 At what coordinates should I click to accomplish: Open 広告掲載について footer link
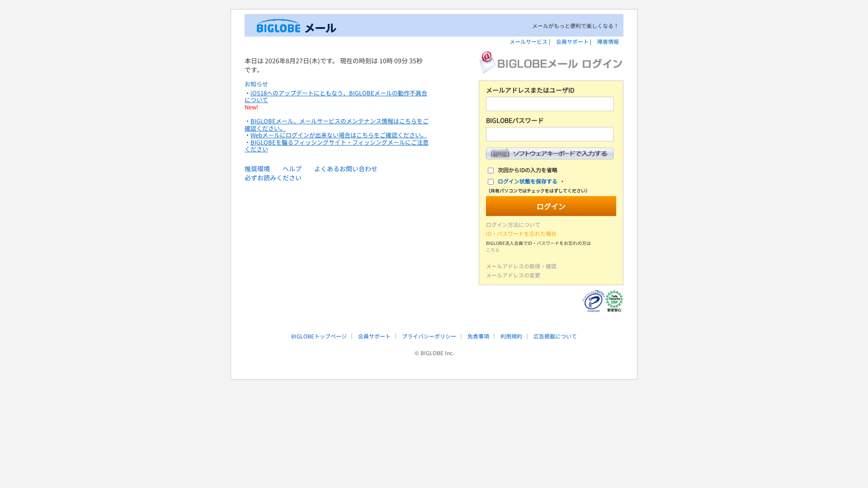click(555, 336)
